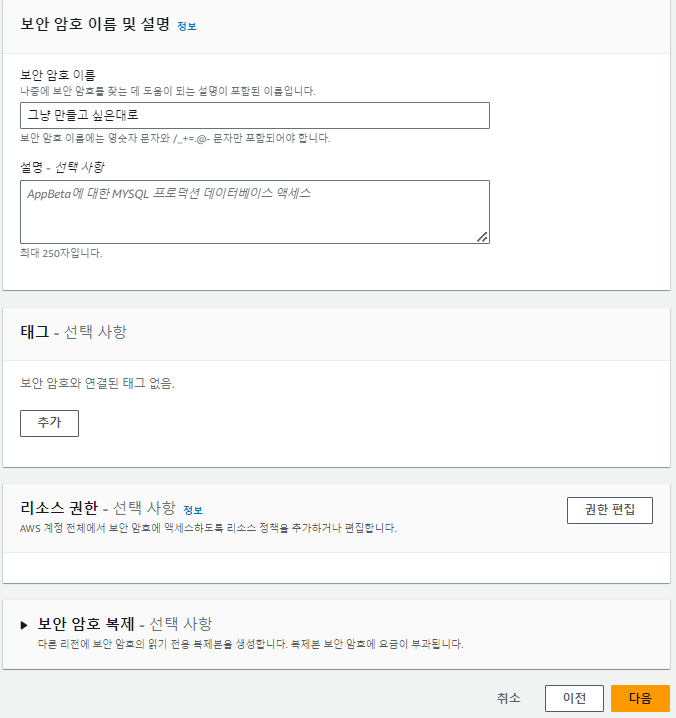676x718 pixels.
Task: Click the 영숫자 문자 name constraint hint
Action: pos(175,138)
